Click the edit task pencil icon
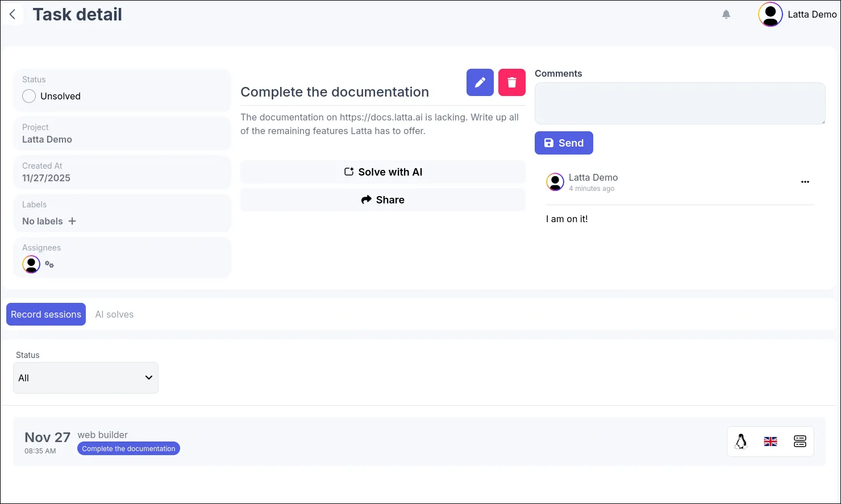This screenshot has height=504, width=841. pyautogui.click(x=480, y=82)
